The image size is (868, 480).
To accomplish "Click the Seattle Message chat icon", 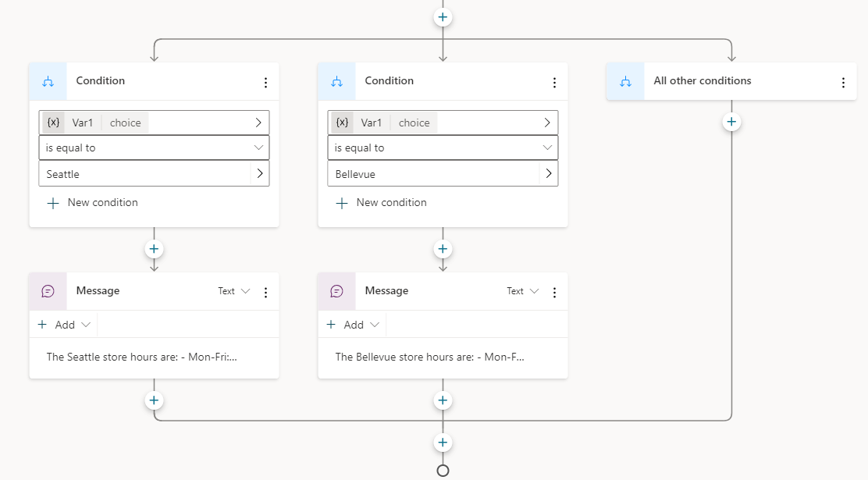I will [48, 291].
